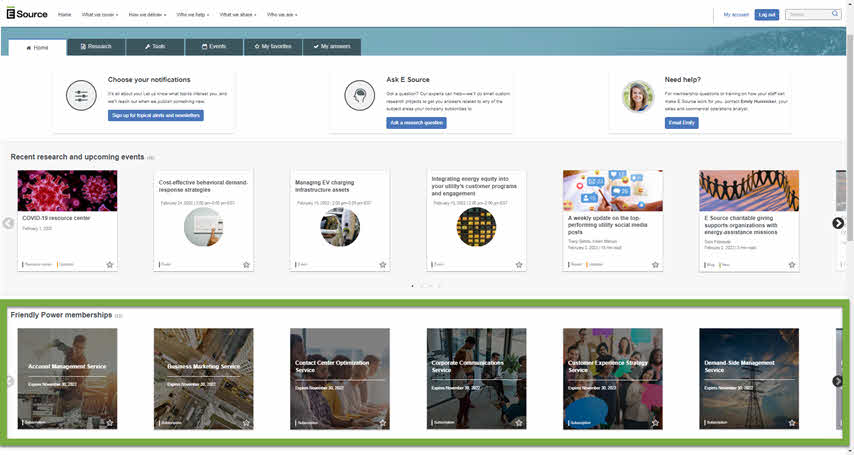Screen dimensions: 854x455
Task: Expand the How we deliver menu
Action: click(x=148, y=15)
